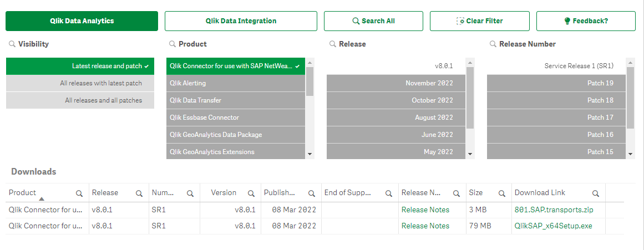Viewport: 644px width, 250px height.
Task: Select 'All releases and all patches' option
Action: point(80,100)
